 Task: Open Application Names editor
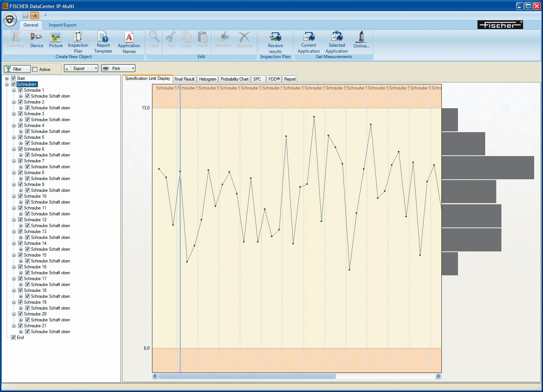pyautogui.click(x=129, y=42)
